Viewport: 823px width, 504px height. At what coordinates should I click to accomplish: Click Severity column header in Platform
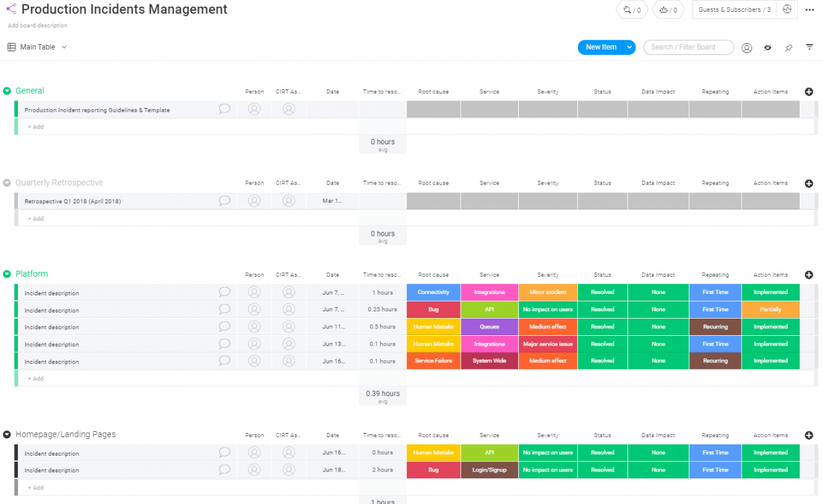[x=548, y=275]
